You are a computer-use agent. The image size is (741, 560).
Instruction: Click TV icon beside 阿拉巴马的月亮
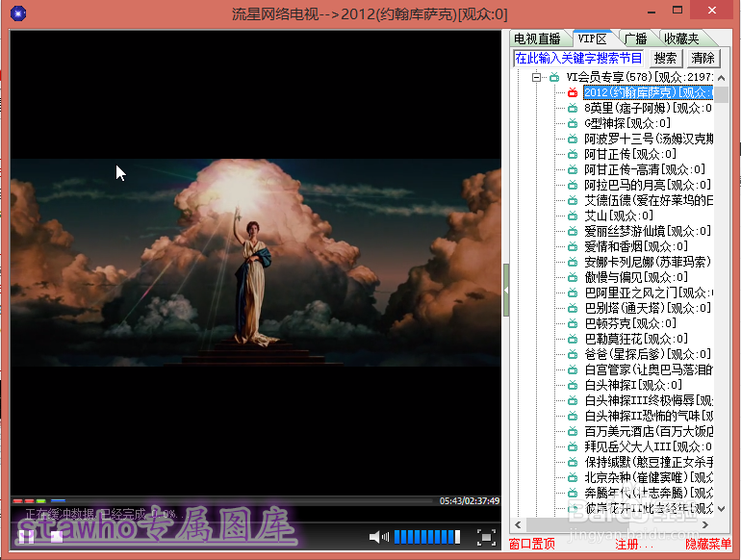(x=573, y=185)
